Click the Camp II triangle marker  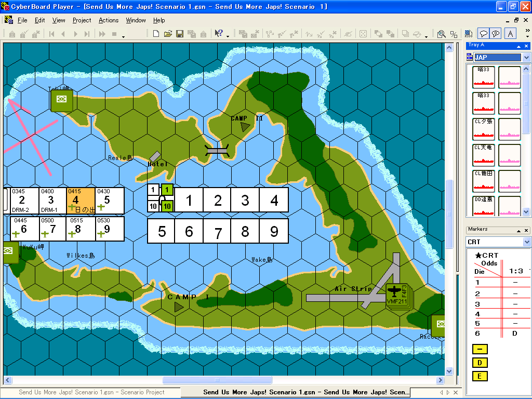(x=245, y=127)
